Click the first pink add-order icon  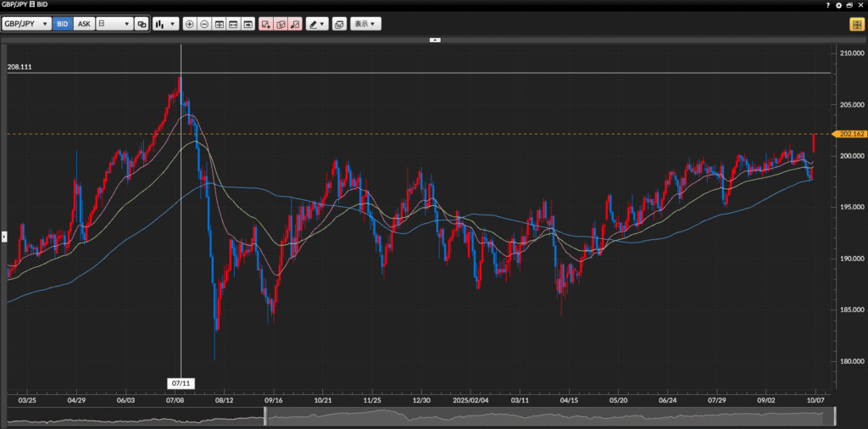[266, 24]
